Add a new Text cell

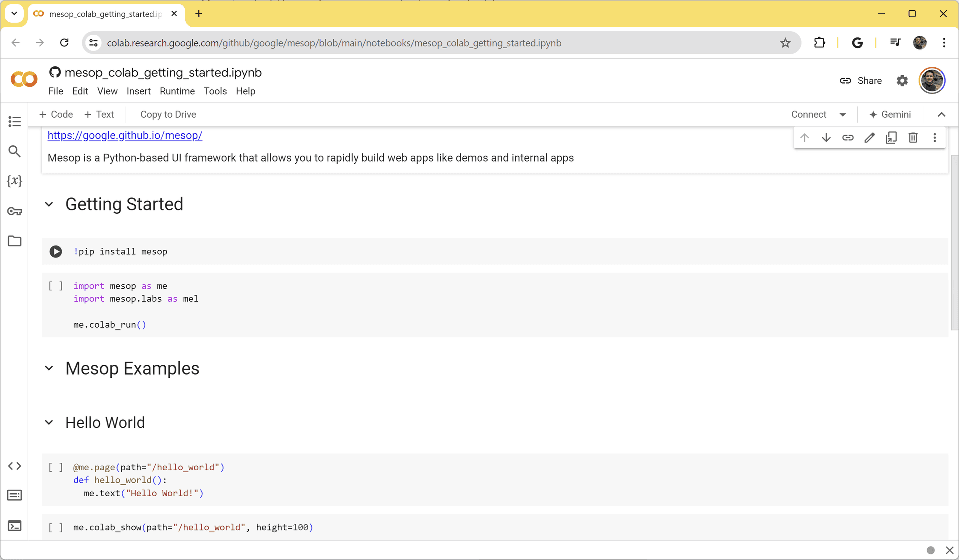click(99, 114)
